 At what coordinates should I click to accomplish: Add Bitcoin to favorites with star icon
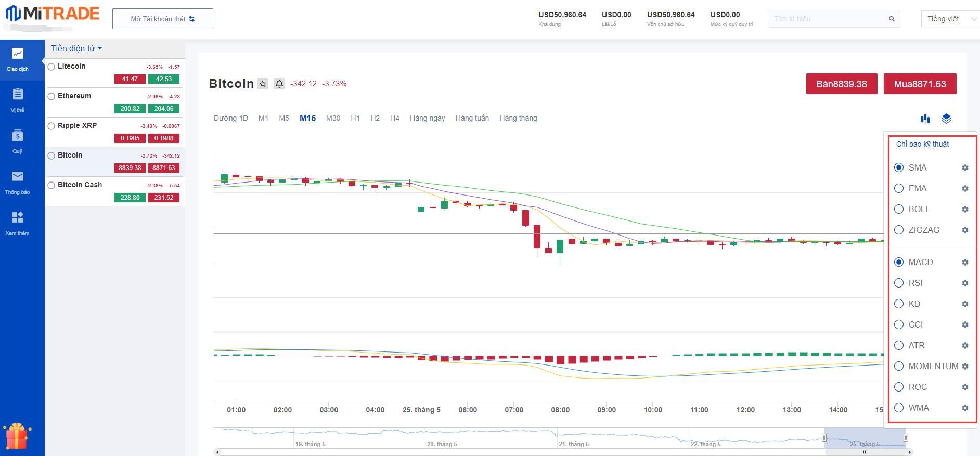click(x=263, y=84)
